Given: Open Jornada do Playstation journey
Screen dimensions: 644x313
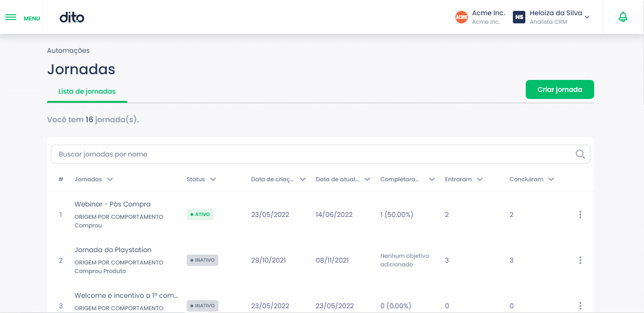Looking at the screenshot, I should (x=113, y=250).
